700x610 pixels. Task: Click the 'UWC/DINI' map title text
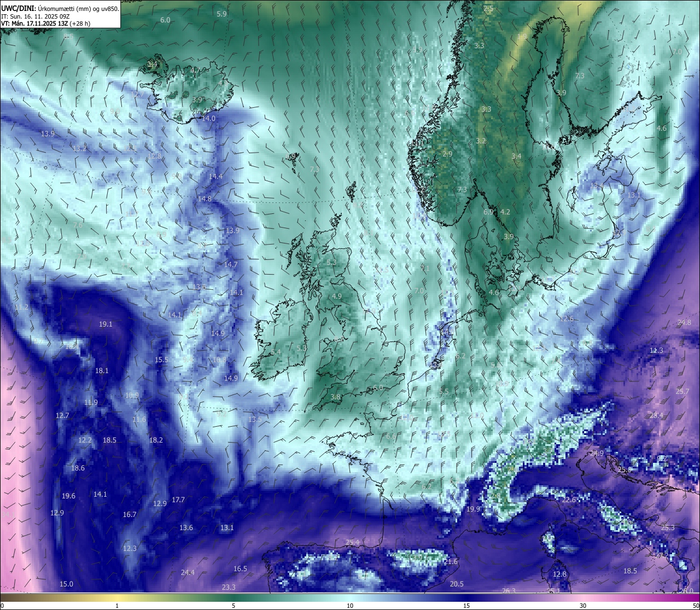(x=18, y=8)
